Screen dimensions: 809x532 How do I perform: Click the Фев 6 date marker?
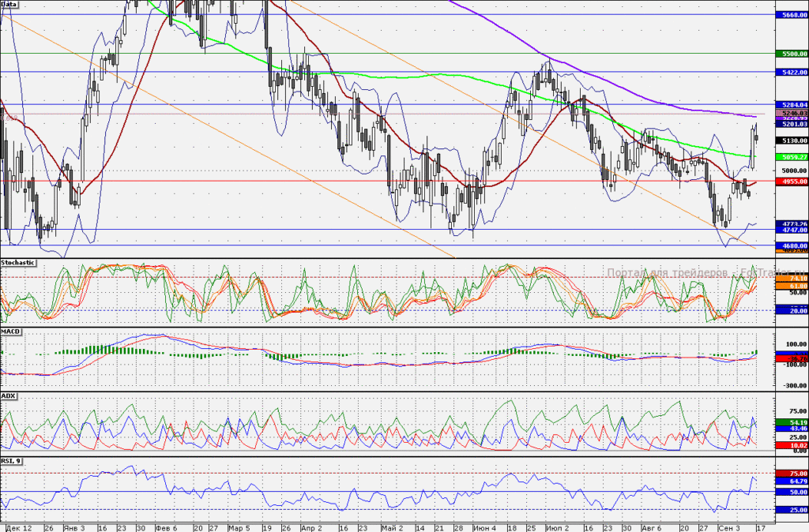[166, 528]
